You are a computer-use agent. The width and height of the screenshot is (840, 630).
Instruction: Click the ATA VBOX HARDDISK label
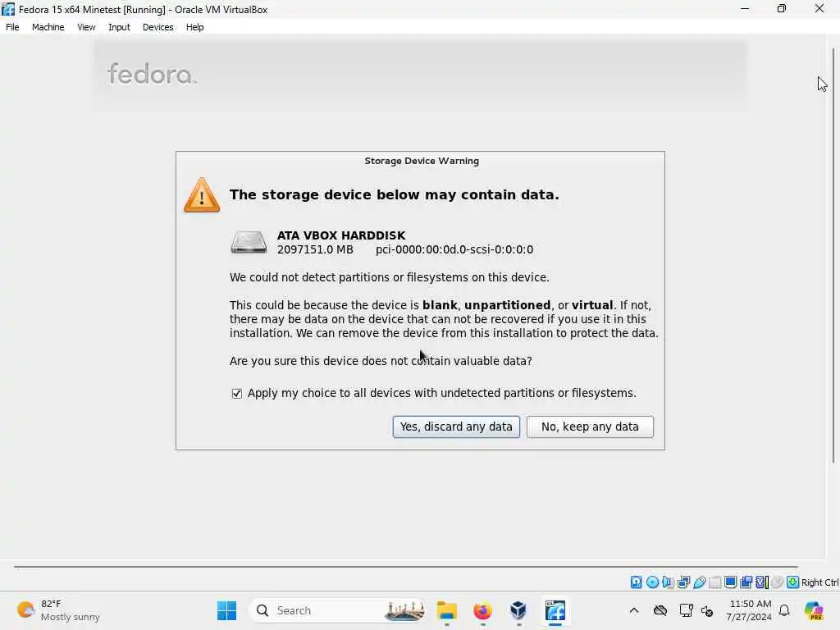coord(341,235)
